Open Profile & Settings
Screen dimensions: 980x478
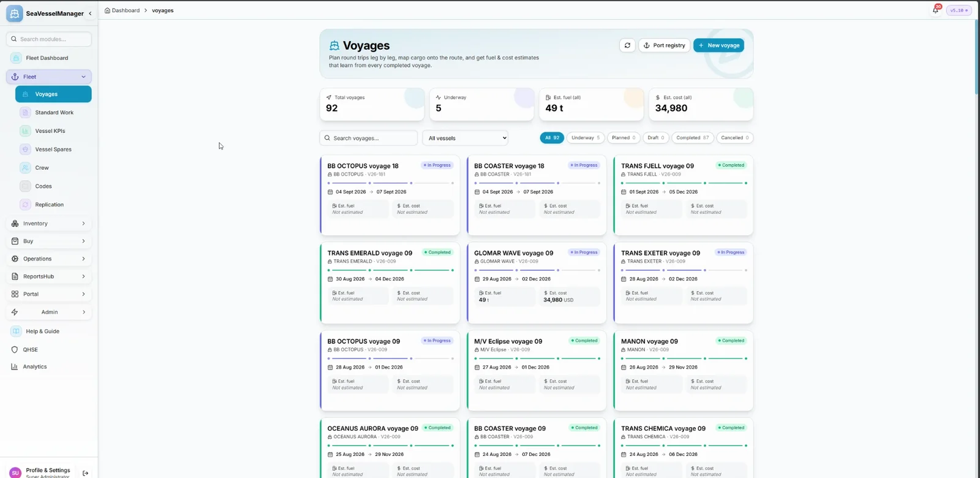coord(48,472)
